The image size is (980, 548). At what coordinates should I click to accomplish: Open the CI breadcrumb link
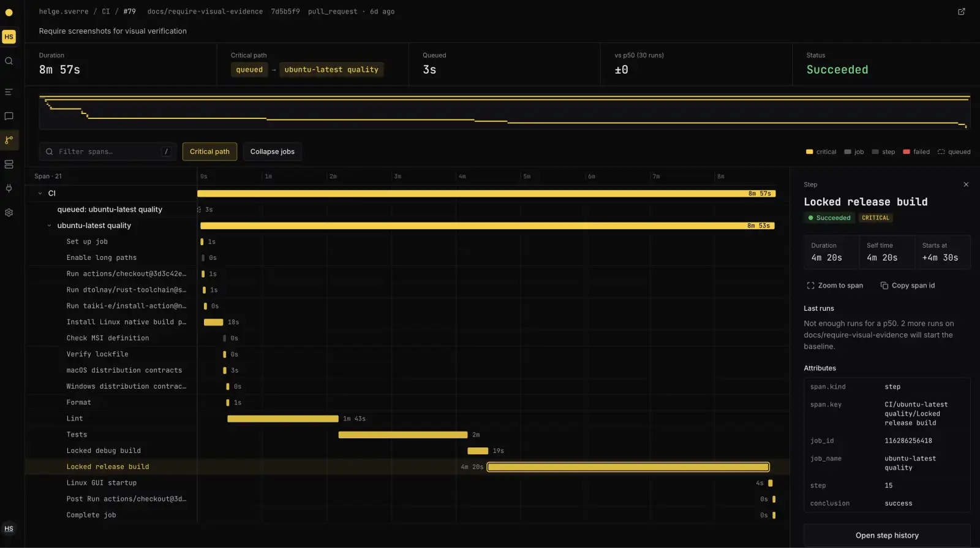point(106,12)
